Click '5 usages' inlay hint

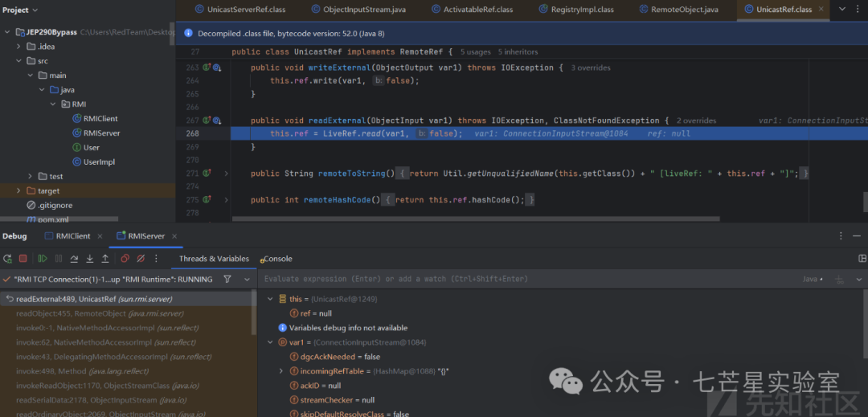[x=476, y=52]
